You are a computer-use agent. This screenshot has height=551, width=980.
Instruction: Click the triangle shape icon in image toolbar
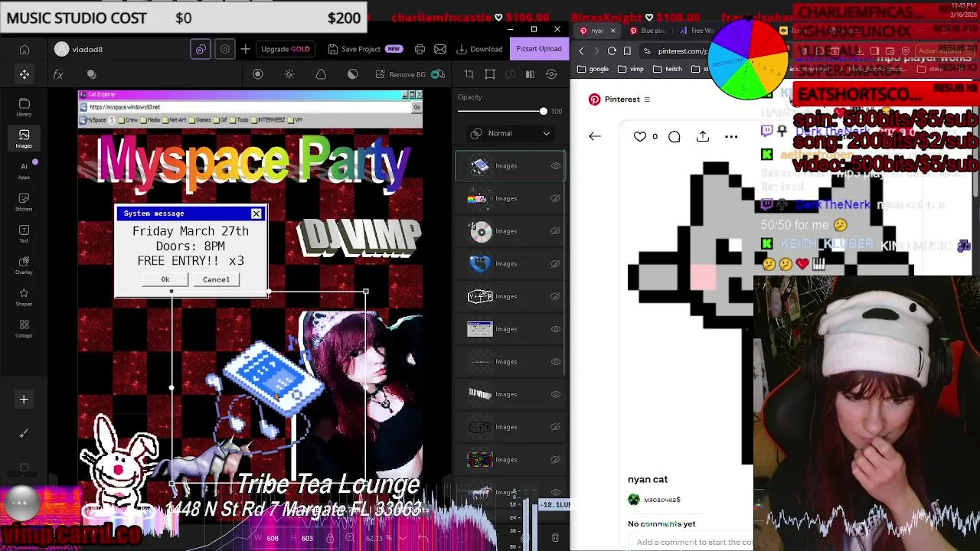[x=321, y=74]
